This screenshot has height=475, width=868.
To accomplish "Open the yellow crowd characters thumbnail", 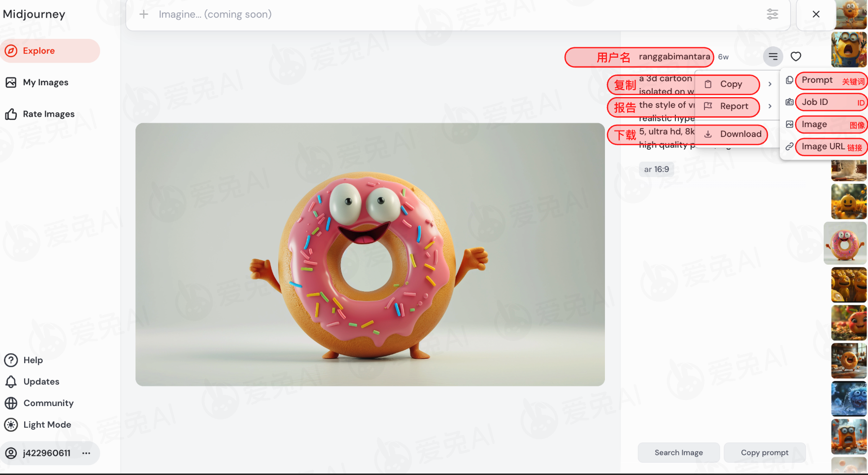I will tap(849, 285).
